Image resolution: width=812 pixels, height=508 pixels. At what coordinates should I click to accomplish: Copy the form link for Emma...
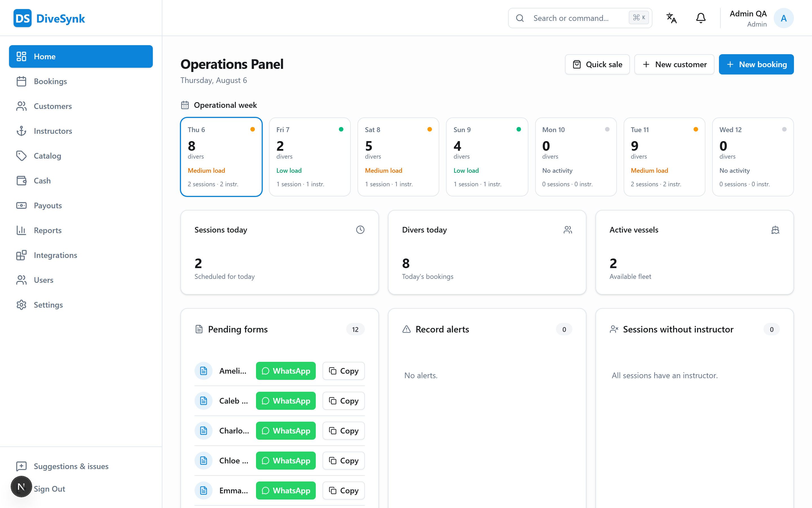344,491
